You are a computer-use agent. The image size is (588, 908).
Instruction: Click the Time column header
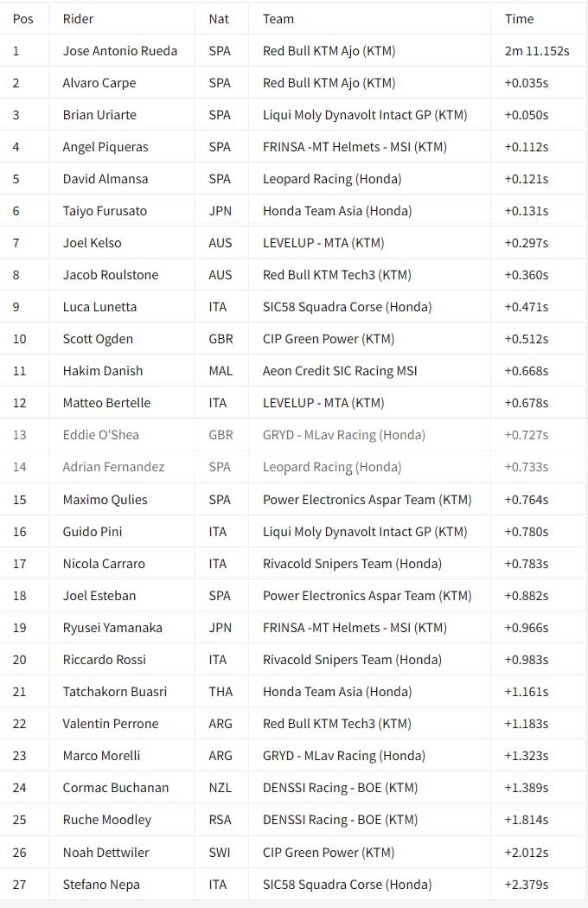519,19
